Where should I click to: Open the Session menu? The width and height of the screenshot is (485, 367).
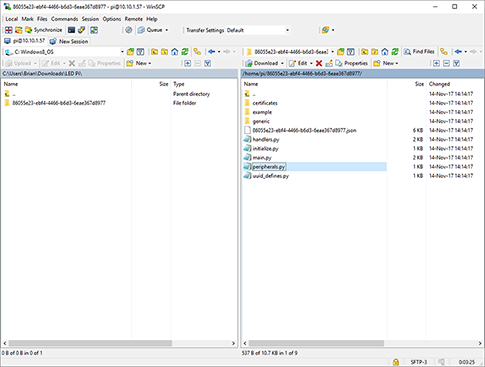pyautogui.click(x=90, y=19)
